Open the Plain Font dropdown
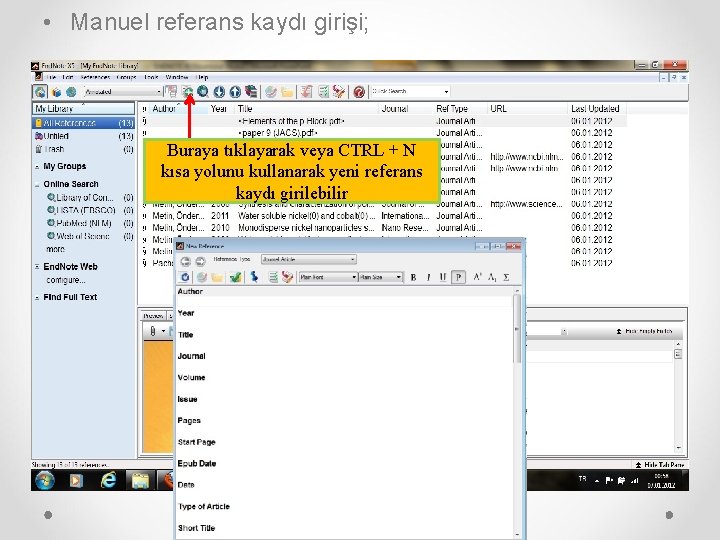Viewport: 720px width, 540px height. [328, 277]
